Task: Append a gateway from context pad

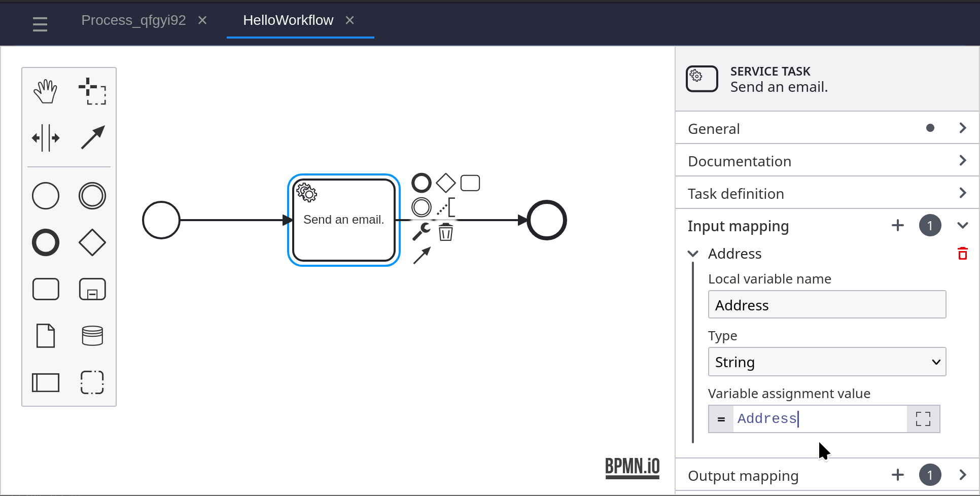Action: 445,183
